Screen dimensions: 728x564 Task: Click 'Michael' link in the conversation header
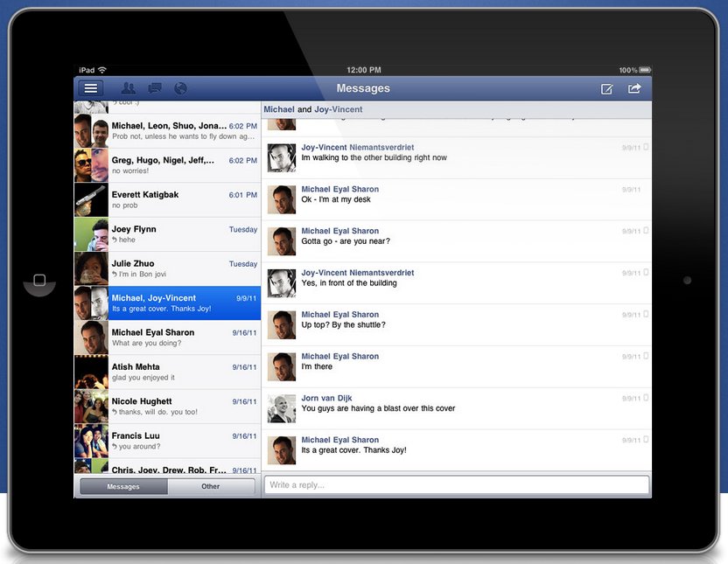[279, 109]
